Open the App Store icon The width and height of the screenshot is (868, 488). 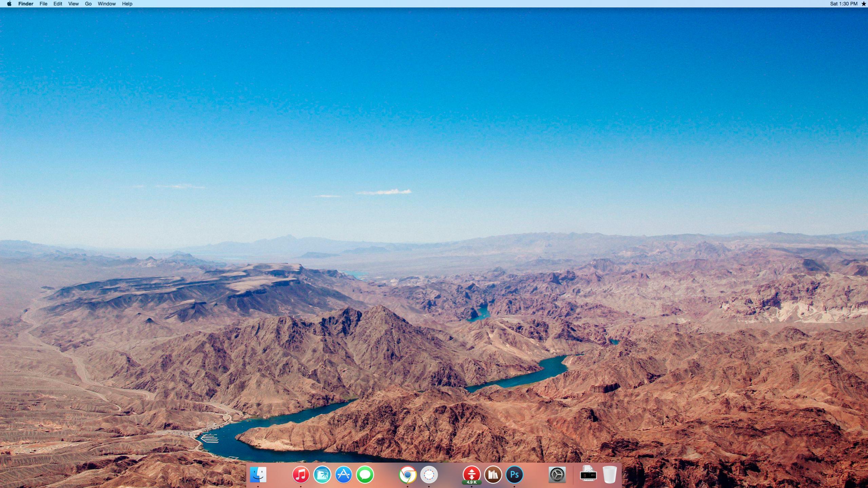coord(343,474)
